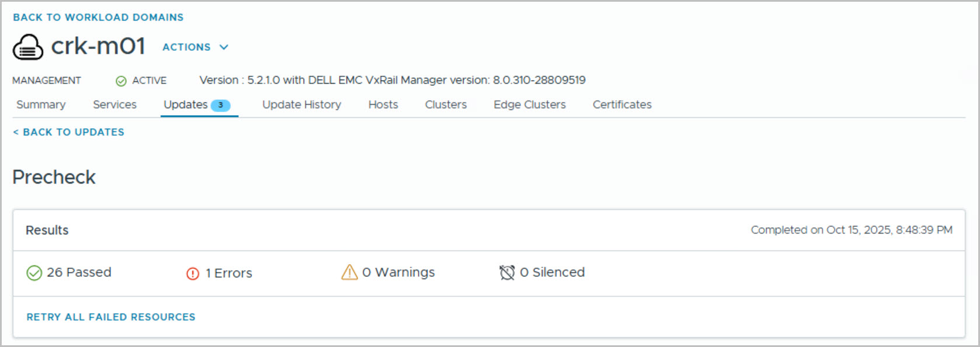Open the Hosts tab
The width and height of the screenshot is (980, 347).
click(383, 105)
